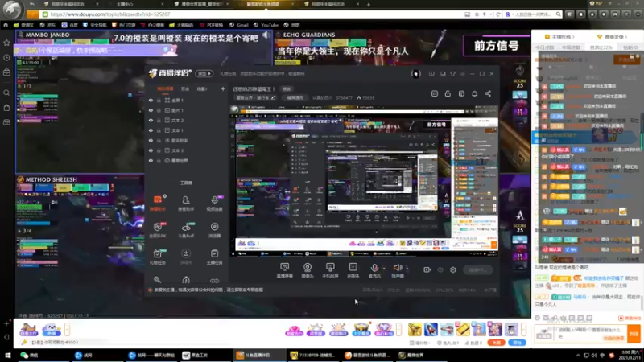Open the user avatar in the companion title bar

[x=415, y=74]
